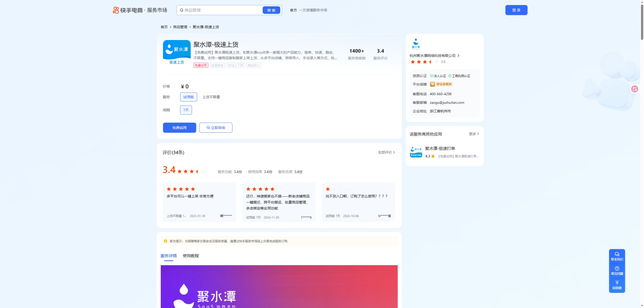The height and width of the screenshot is (308, 644).
Task: Click the 聚水潭-极速上货 breadcrumb text
Action: point(206,27)
